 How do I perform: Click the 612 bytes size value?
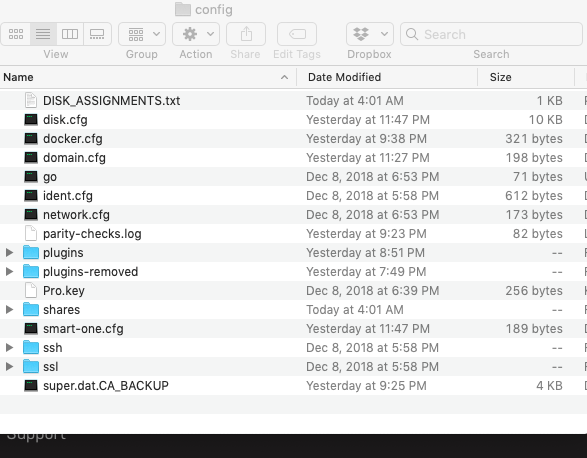pos(534,196)
